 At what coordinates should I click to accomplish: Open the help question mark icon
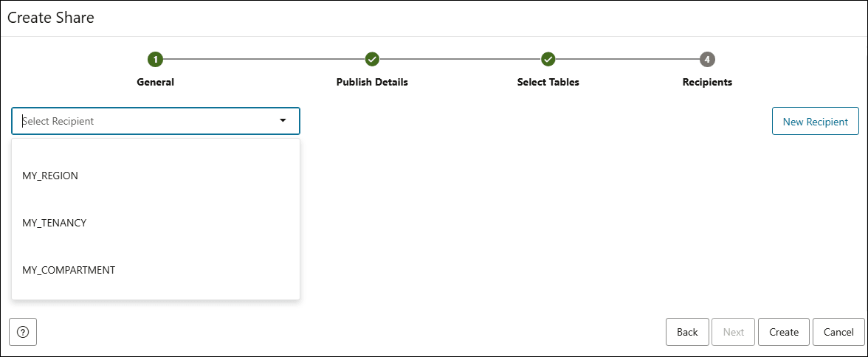pyautogui.click(x=23, y=332)
